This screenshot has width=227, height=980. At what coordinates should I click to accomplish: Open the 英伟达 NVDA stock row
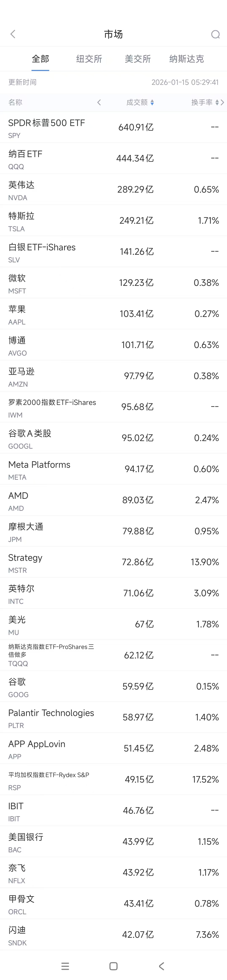pyautogui.click(x=113, y=189)
